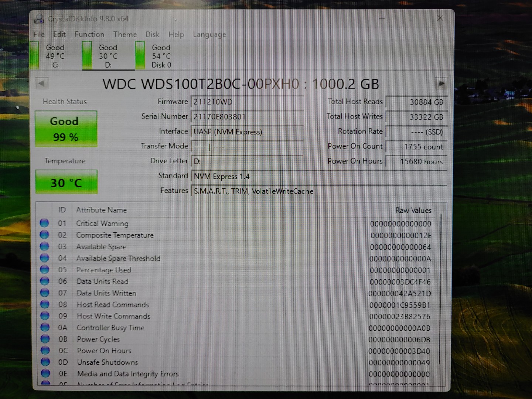Click the Standard field NVM Express 1.4
The image size is (532, 399).
319,176
